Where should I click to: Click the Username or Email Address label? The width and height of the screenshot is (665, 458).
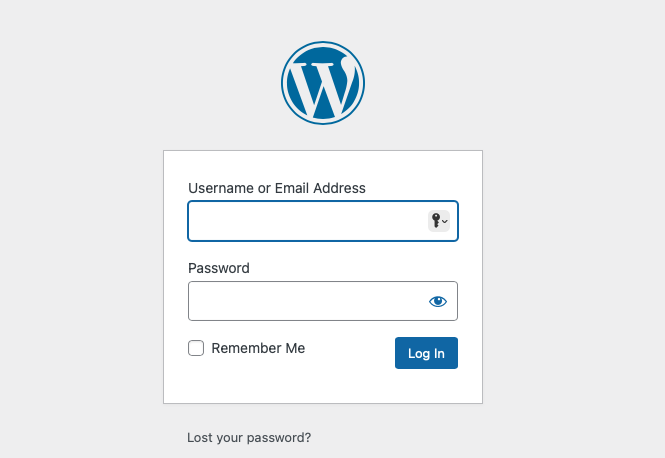(277, 188)
